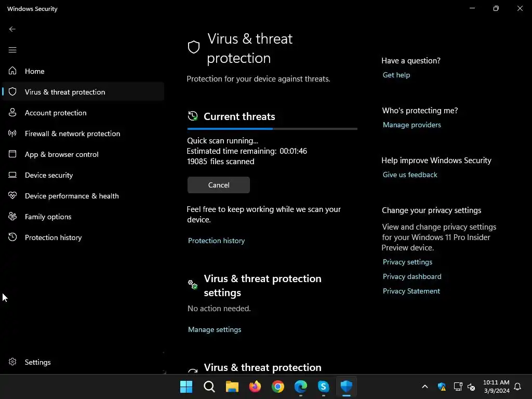
Task: Open Privacy settings link
Action: 407,262
